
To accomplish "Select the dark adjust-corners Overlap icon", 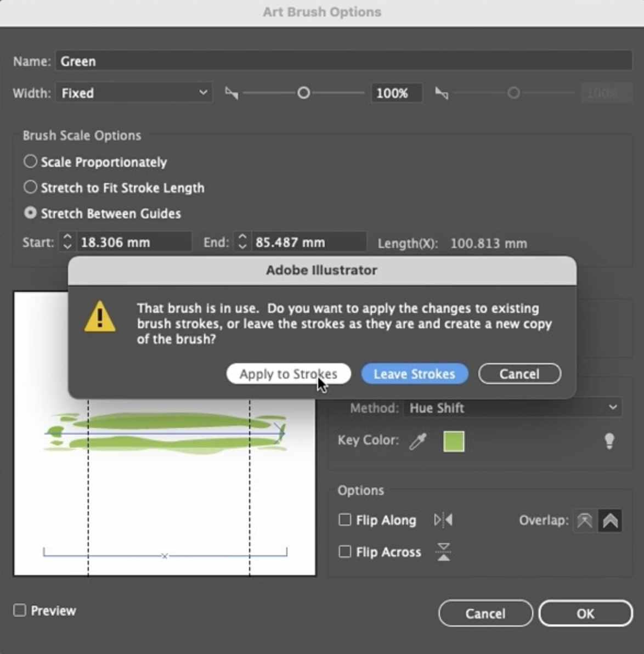I will pos(610,521).
